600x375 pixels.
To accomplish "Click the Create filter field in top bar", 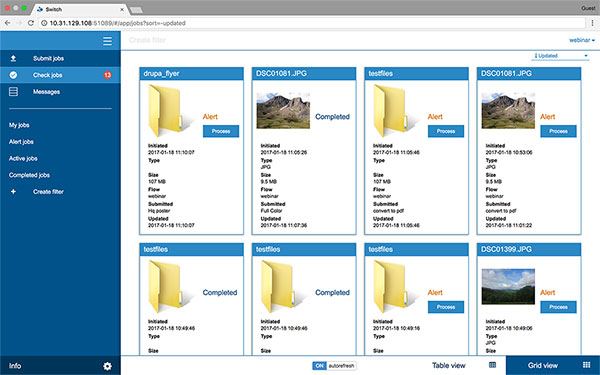I will (x=147, y=40).
